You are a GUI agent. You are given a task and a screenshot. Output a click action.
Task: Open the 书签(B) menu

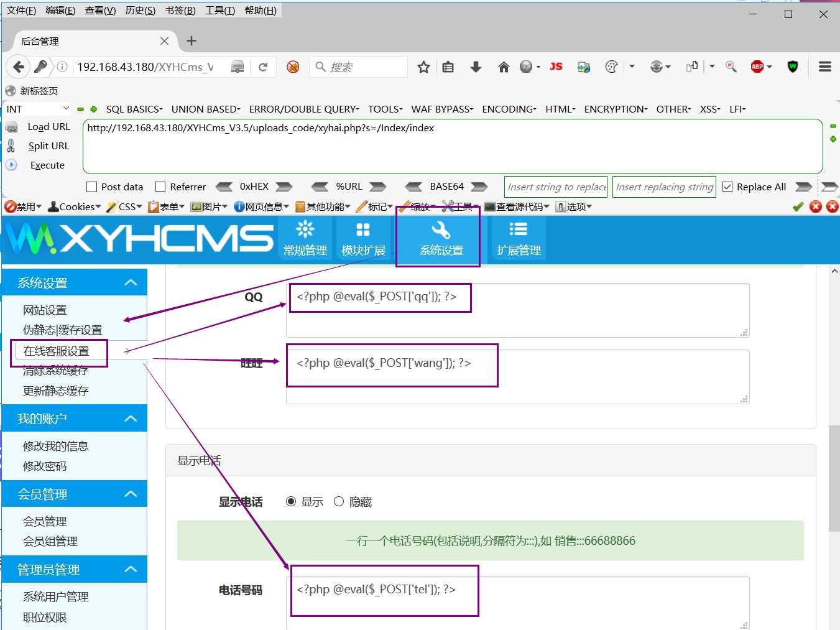click(x=180, y=11)
